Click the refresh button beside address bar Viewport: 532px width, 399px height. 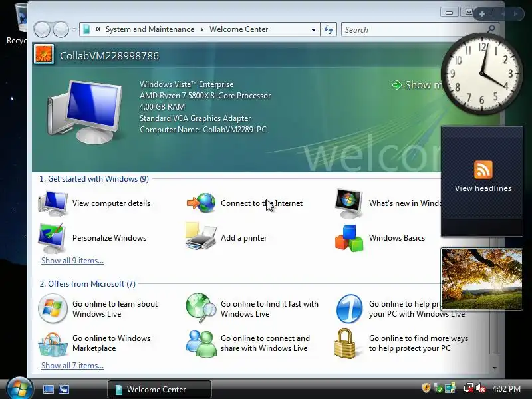point(329,29)
